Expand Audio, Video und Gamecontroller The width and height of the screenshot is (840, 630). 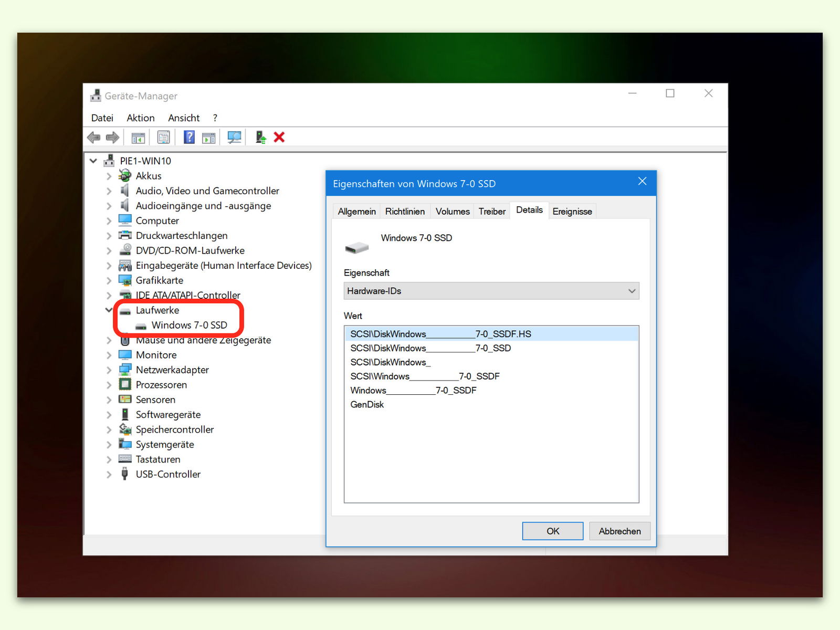pyautogui.click(x=109, y=191)
